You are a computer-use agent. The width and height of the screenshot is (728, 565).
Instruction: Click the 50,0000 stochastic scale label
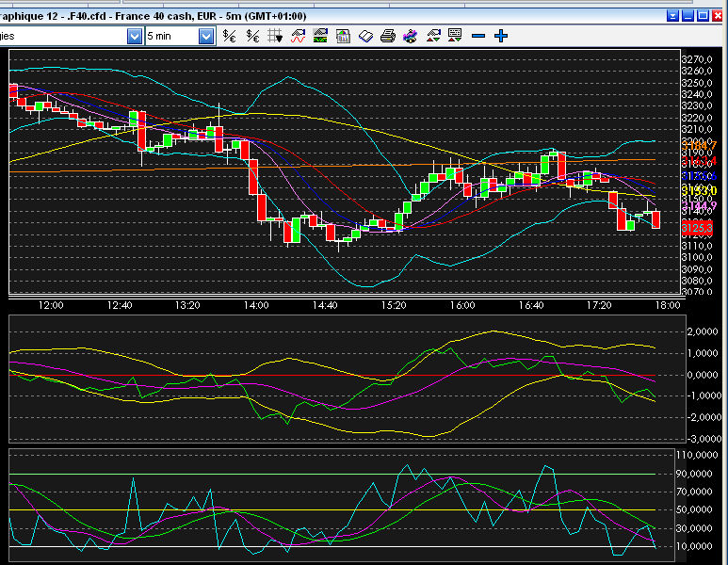[694, 509]
